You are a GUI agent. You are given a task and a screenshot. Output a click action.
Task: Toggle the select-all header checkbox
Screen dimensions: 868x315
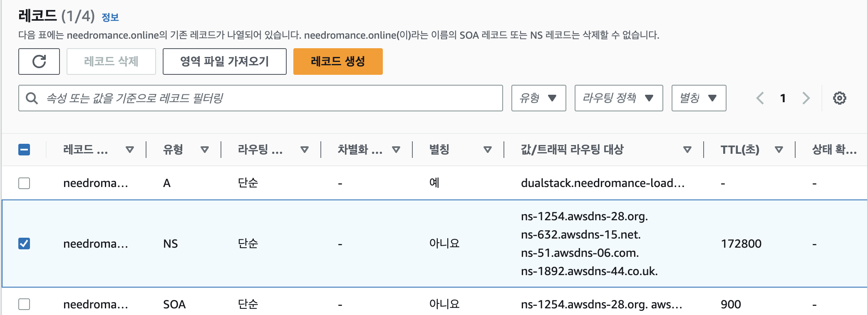[24, 150]
